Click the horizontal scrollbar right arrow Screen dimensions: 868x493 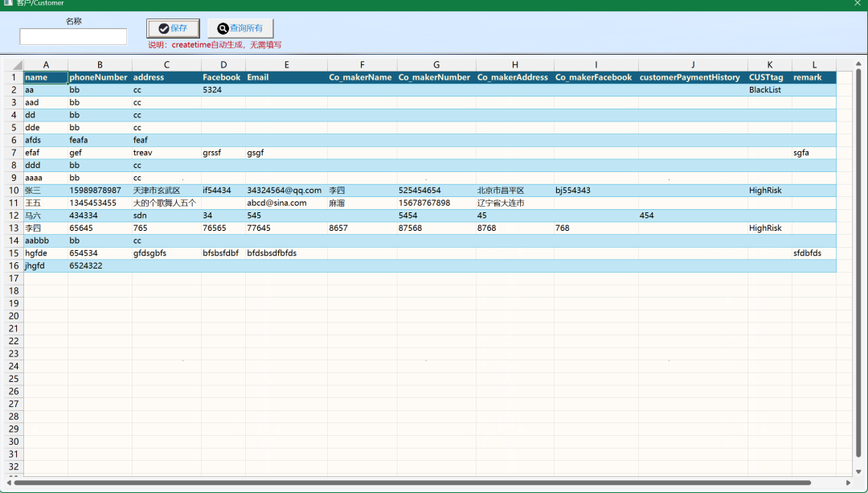pos(848,483)
